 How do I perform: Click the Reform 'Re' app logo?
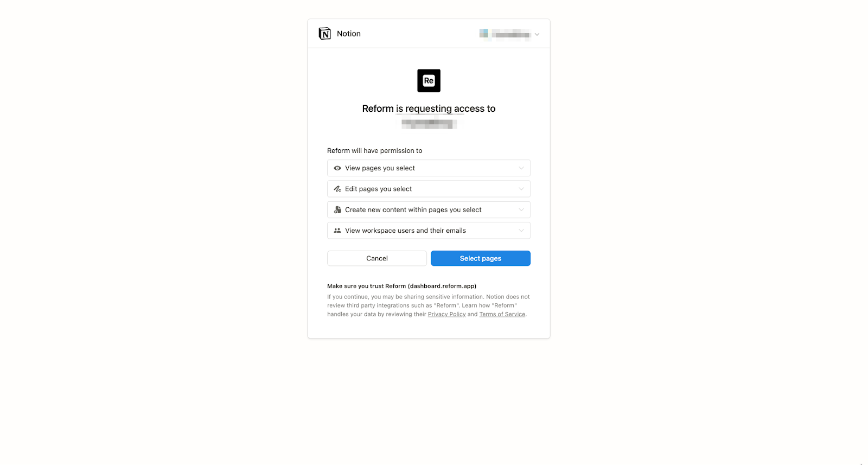click(429, 80)
